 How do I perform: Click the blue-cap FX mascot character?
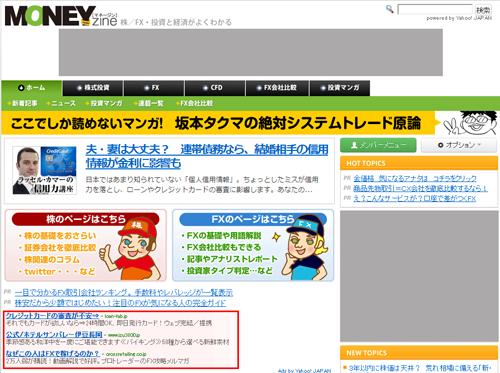coord(305,248)
